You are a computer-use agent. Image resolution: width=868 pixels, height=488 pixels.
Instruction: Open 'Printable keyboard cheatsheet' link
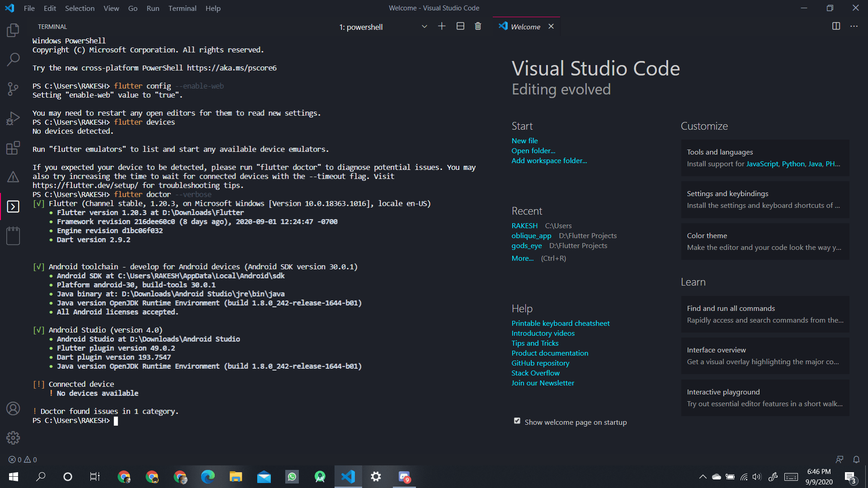561,324
